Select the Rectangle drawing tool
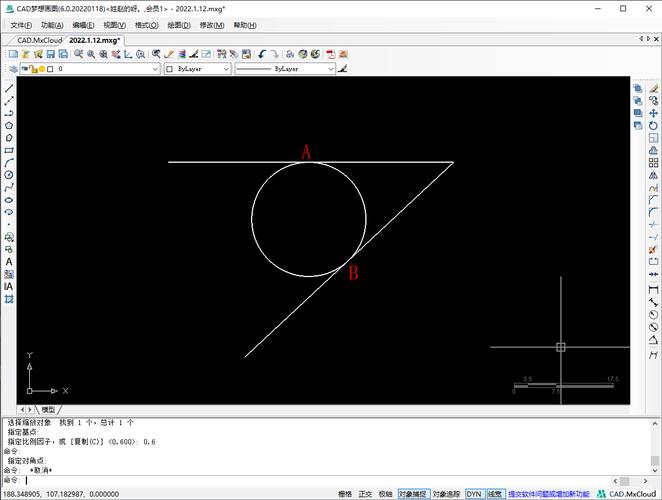The width and height of the screenshot is (662, 500). click(x=9, y=150)
